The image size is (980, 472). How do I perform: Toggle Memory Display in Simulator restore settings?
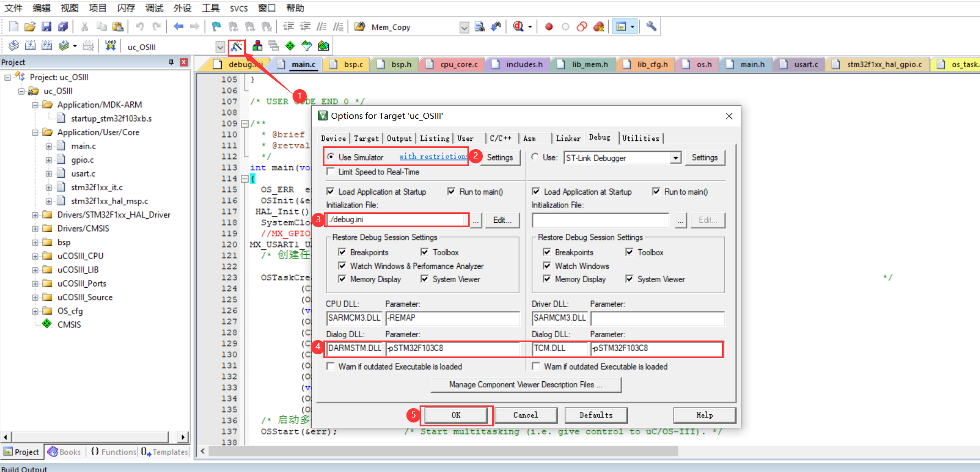(x=342, y=279)
